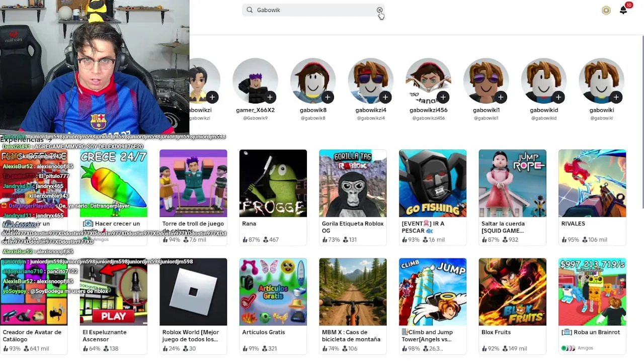Add friend gabowikzi4 via plus icon
This screenshot has width=644, height=362.
(x=385, y=97)
